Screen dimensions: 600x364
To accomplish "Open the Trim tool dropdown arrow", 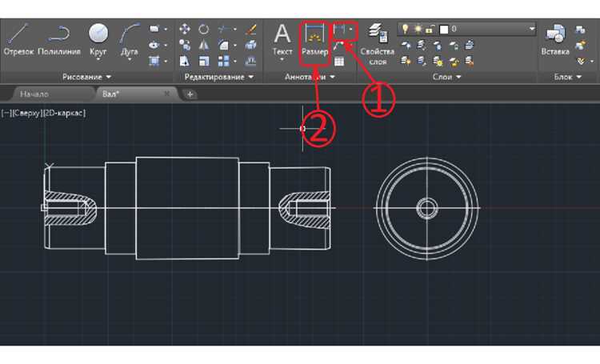I will 235,29.
